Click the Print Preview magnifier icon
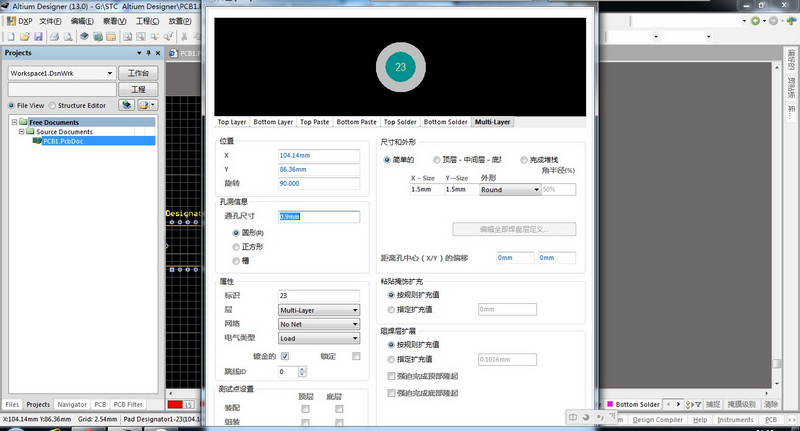This screenshot has width=800, height=431. coord(69,35)
